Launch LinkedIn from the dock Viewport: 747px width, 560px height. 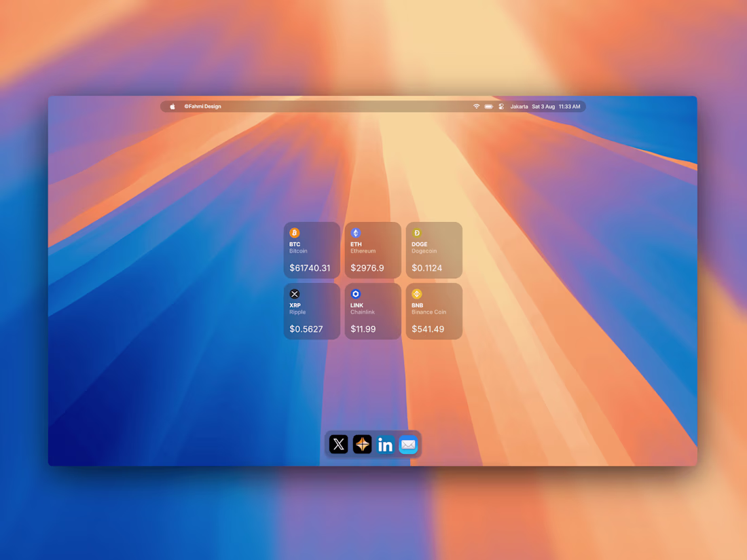[x=385, y=445]
